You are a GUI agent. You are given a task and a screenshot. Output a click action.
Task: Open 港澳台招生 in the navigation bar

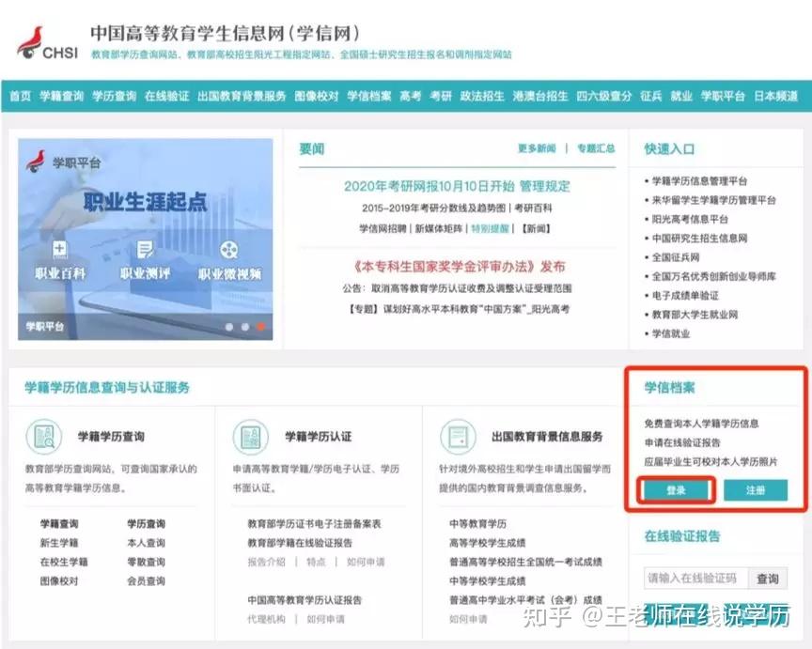[540, 96]
